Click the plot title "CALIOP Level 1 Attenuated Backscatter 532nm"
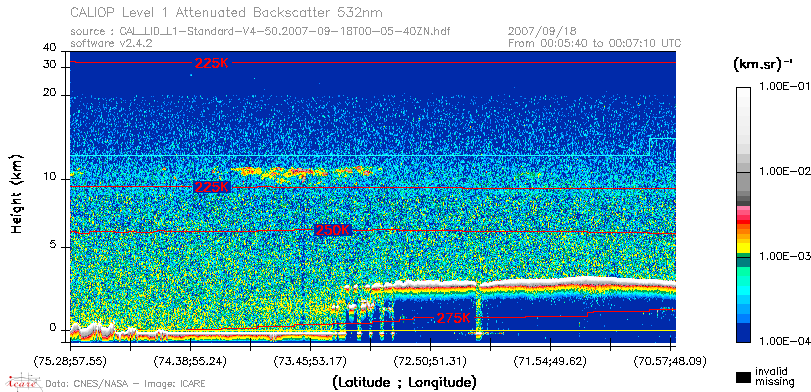 (227, 12)
